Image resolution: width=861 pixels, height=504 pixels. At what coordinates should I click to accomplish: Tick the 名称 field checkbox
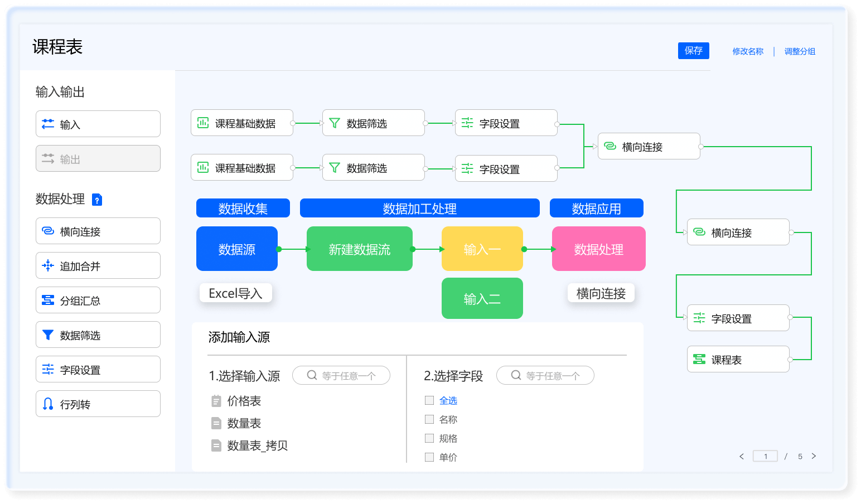(x=429, y=419)
